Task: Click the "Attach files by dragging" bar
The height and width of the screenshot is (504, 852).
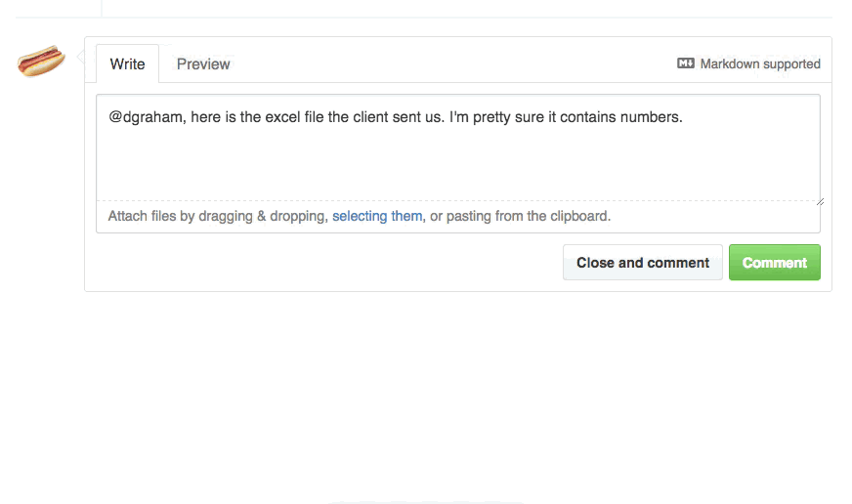Action: 458,217
